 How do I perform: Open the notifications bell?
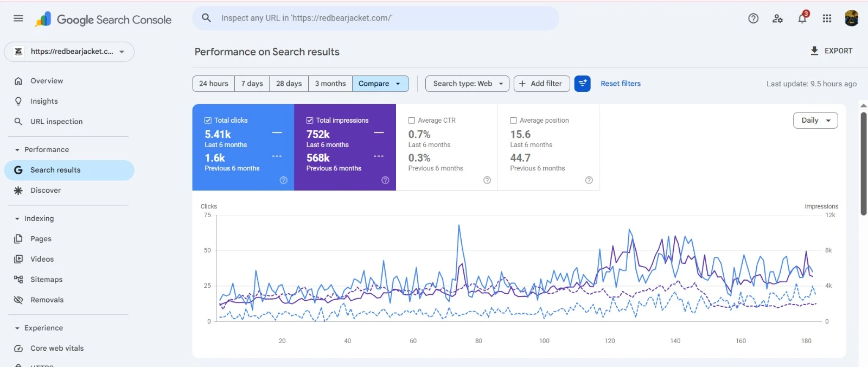[802, 18]
